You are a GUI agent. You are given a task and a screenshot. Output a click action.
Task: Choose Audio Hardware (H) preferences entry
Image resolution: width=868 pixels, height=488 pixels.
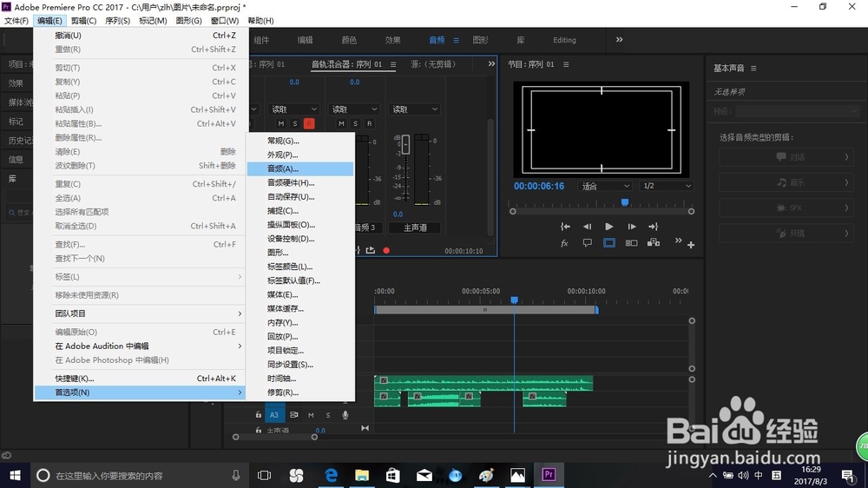coord(299,182)
